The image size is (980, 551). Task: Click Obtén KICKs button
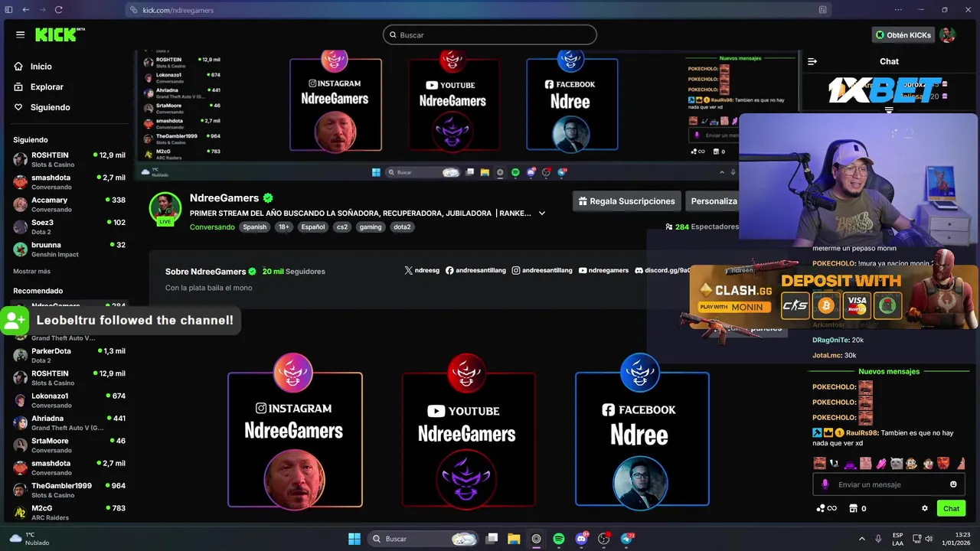pos(903,35)
